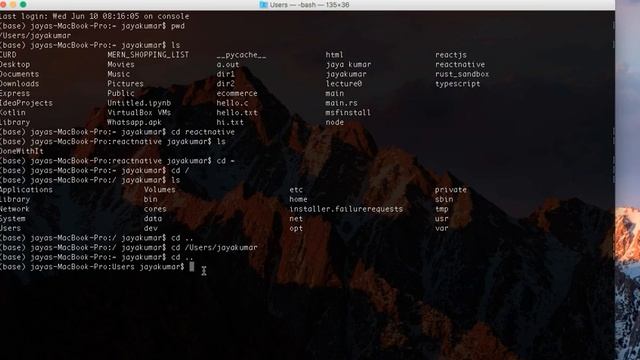
Task: Click the 'Kotlin' entry
Action: [x=13, y=113]
